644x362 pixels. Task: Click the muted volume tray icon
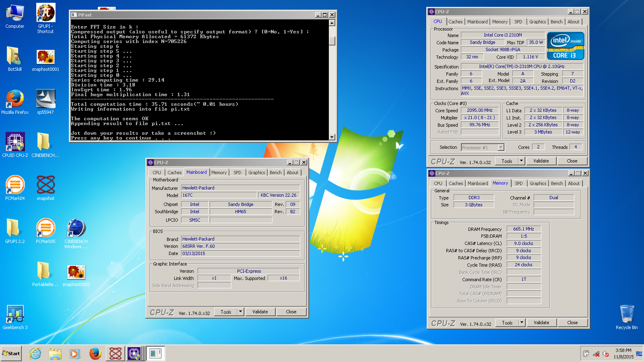606,354
